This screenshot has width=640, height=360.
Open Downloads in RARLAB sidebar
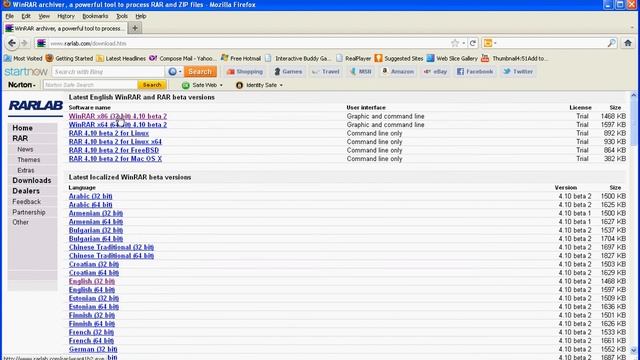point(32,180)
